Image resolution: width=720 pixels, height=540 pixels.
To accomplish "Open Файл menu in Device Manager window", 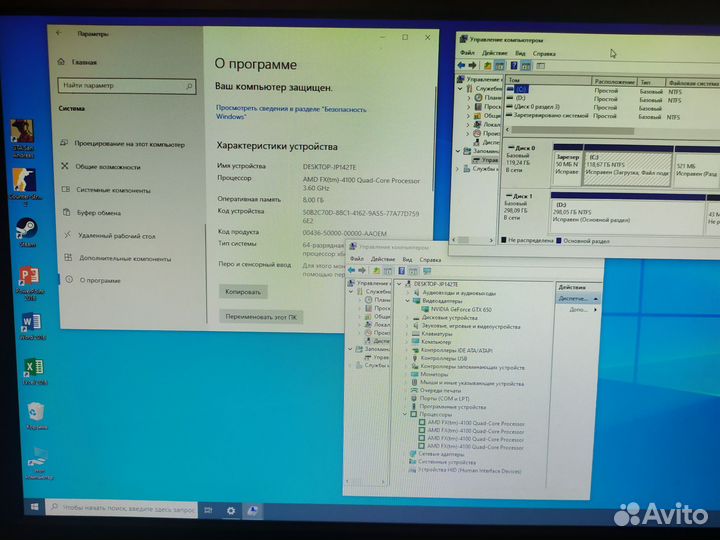I will pos(357,259).
